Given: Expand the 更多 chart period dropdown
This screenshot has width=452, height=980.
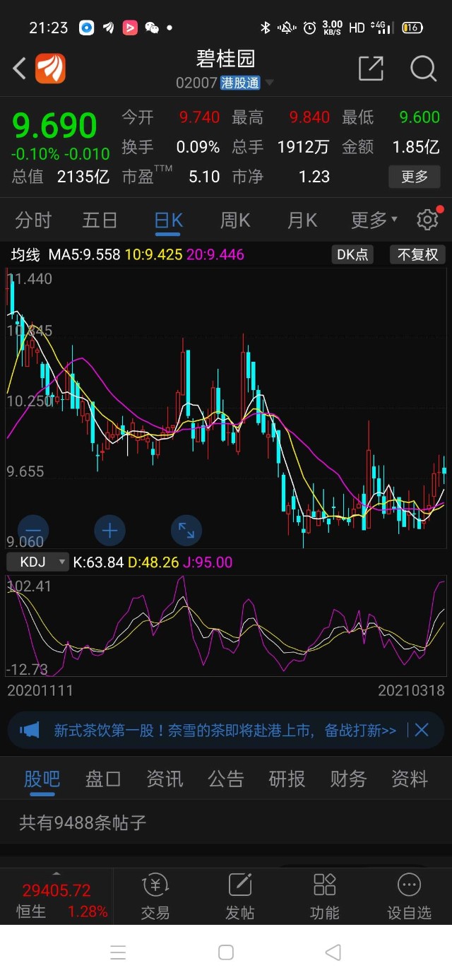Looking at the screenshot, I should [374, 220].
